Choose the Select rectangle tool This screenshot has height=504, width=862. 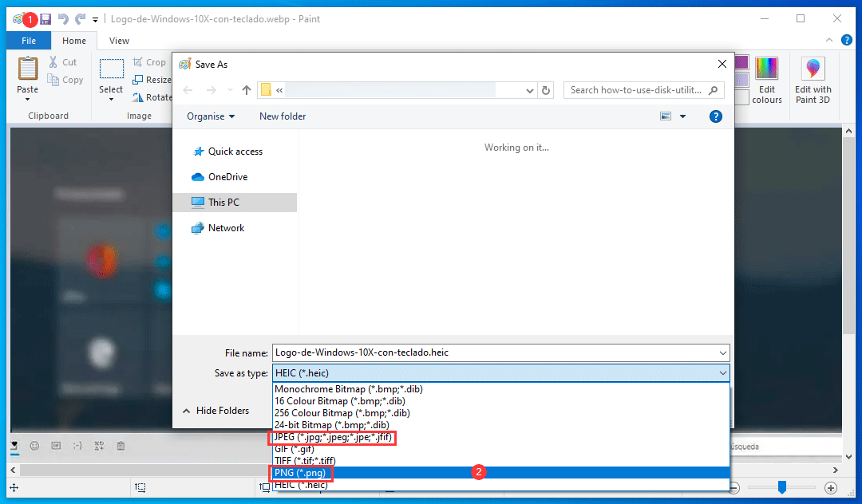click(111, 69)
